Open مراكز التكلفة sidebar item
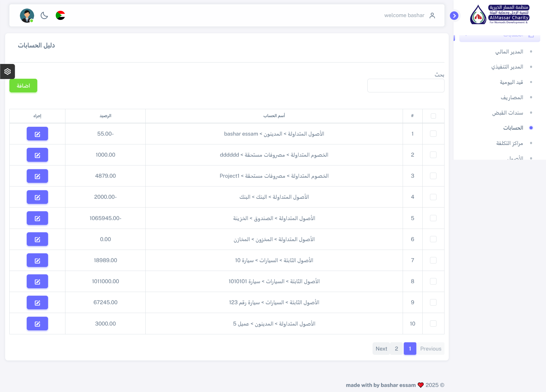Screen dimensions: 546x392 click(510, 143)
